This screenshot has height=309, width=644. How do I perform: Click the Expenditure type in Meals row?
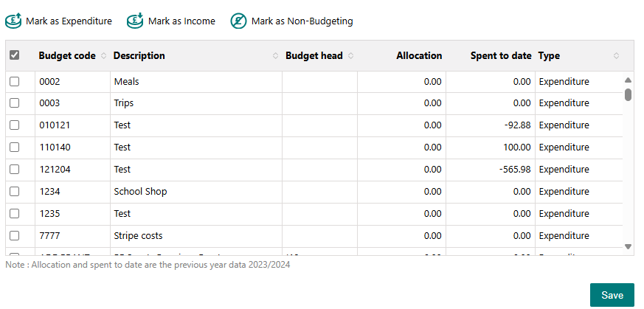tap(564, 82)
